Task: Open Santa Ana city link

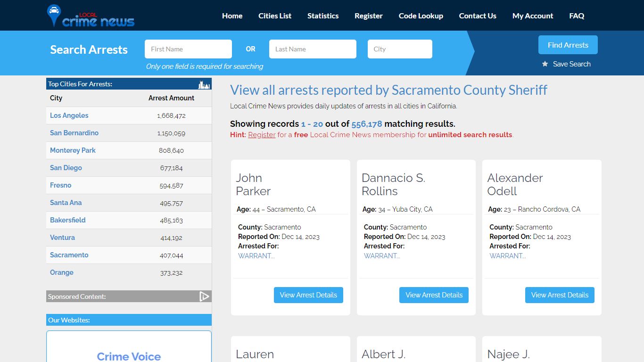Action: [x=66, y=203]
